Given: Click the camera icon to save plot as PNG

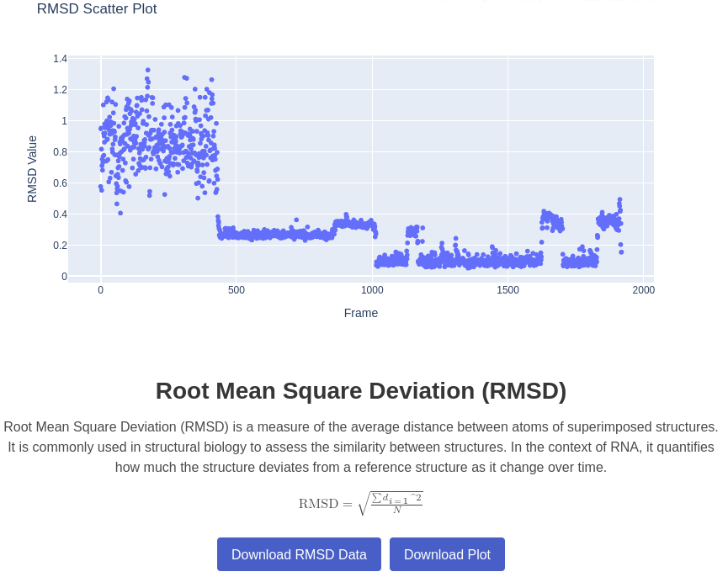Looking at the screenshot, I should [485, 2].
